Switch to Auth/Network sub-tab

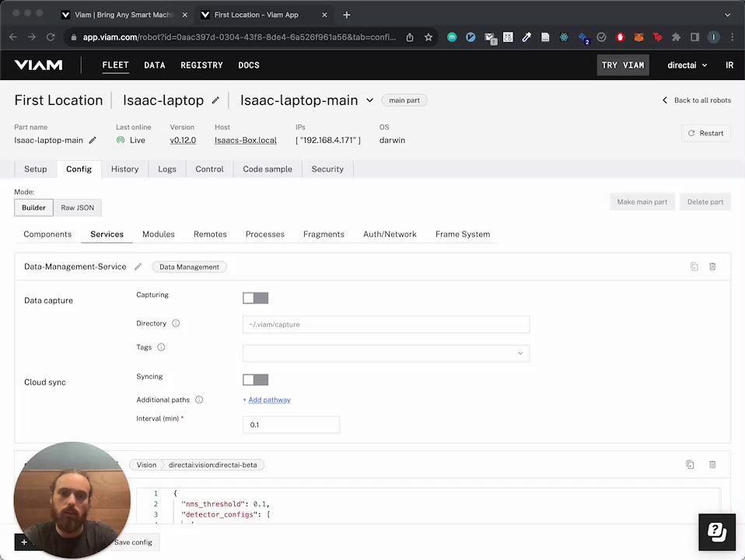pos(390,234)
